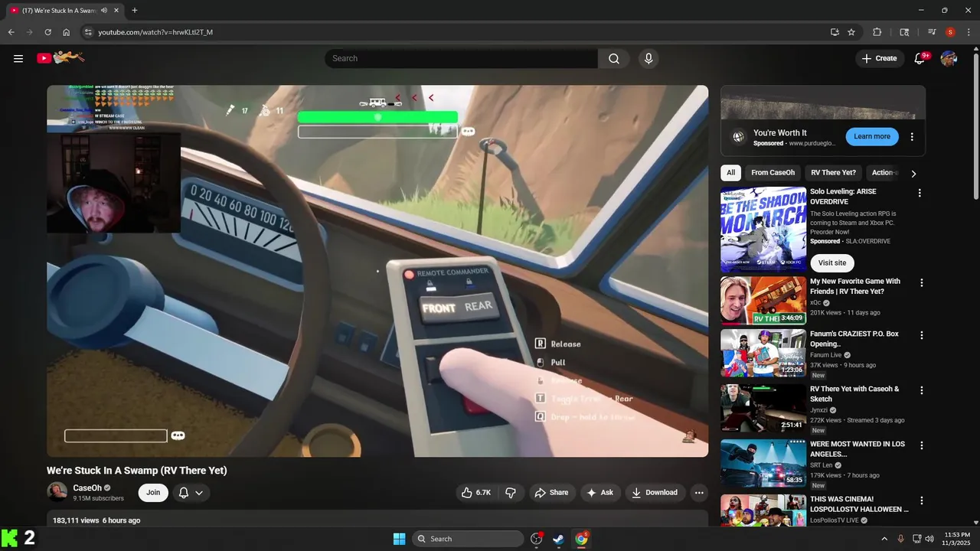Open options for THIS WAS CINEMA video

tap(921, 500)
